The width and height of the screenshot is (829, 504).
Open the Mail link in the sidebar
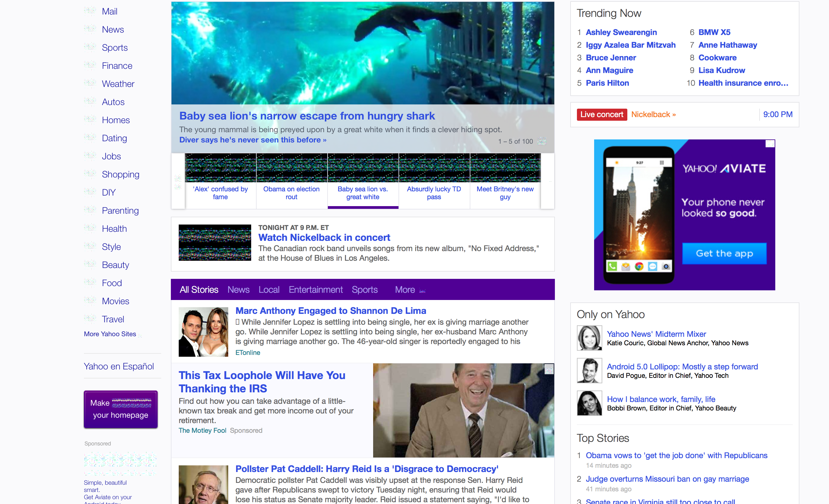pyautogui.click(x=110, y=11)
